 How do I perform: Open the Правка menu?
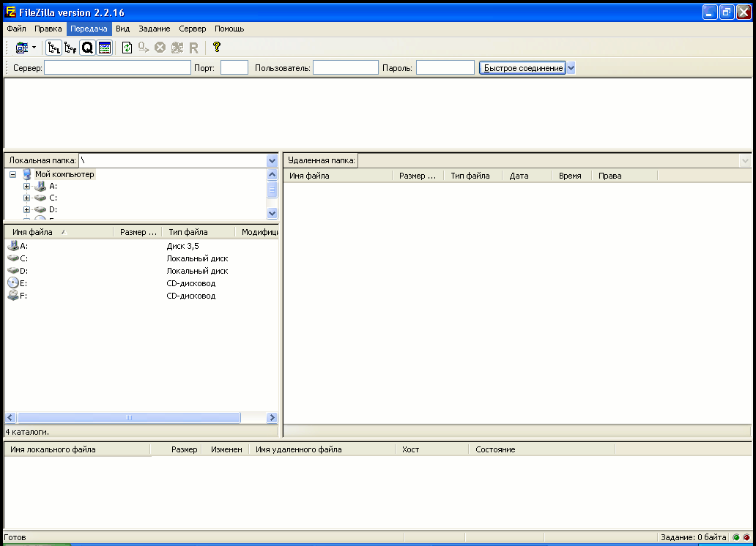tap(48, 29)
